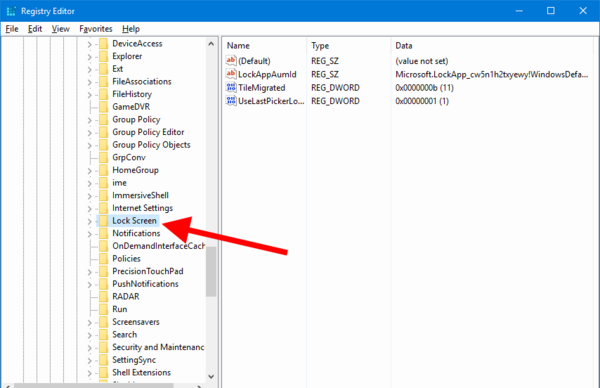Click the 0x0000000b (11) data cell

pyautogui.click(x=424, y=88)
